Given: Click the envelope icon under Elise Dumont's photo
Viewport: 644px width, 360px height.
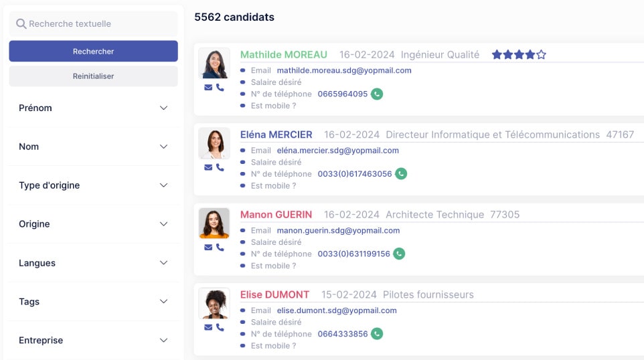Looking at the screenshot, I should tap(208, 327).
